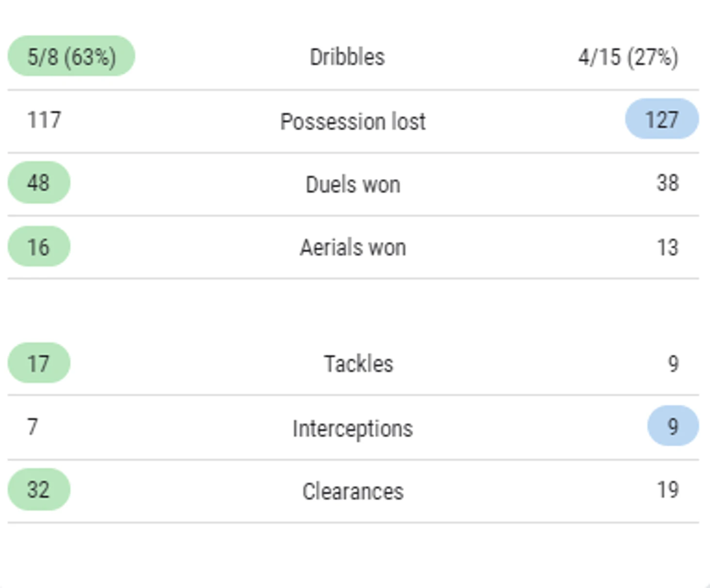Click the 38 duels won value
This screenshot has height=588, width=710.
pos(668,183)
